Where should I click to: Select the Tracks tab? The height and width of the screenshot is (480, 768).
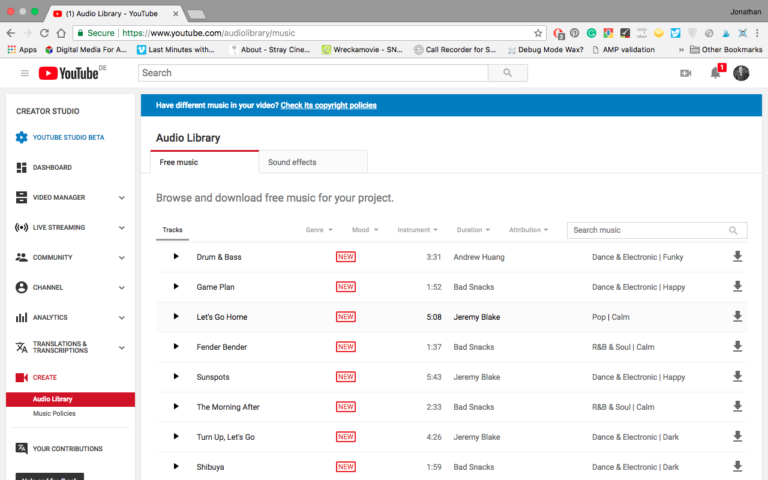(172, 230)
